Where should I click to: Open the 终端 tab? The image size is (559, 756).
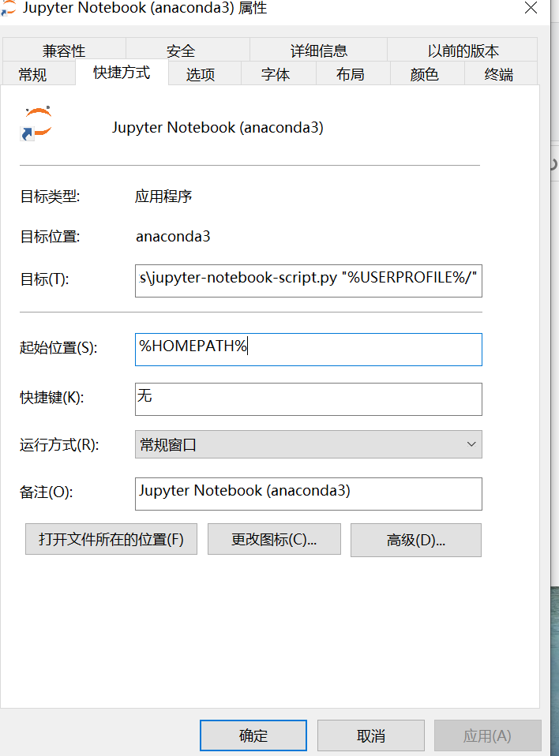(499, 73)
